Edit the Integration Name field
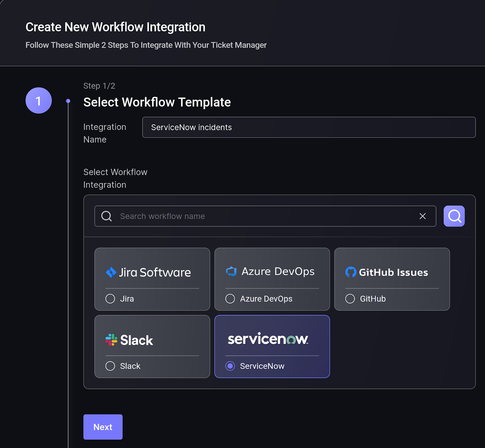This screenshot has height=448, width=485. point(309,127)
